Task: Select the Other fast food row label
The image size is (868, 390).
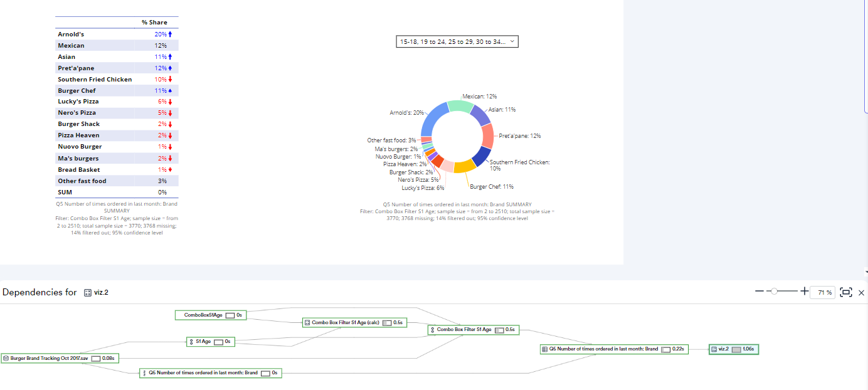Action: (x=82, y=181)
